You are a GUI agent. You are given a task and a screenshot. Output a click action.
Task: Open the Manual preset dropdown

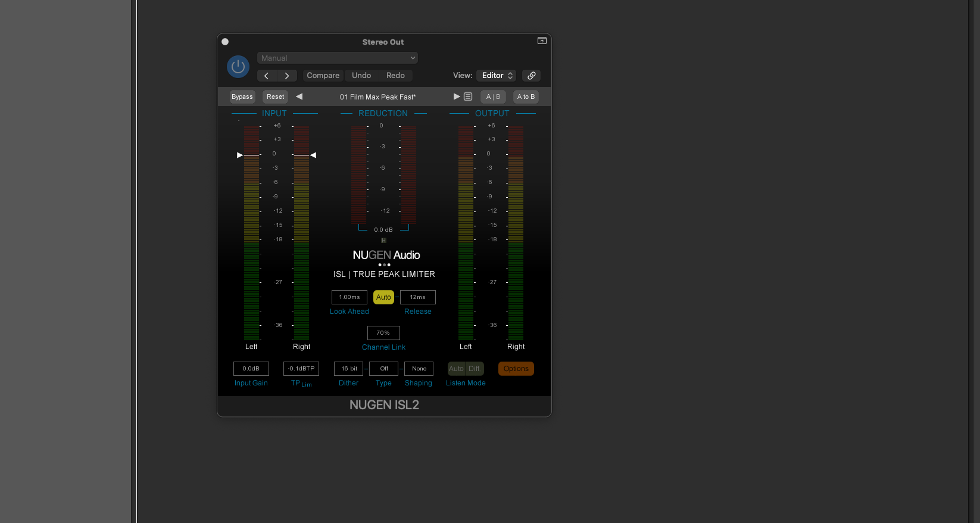point(338,58)
